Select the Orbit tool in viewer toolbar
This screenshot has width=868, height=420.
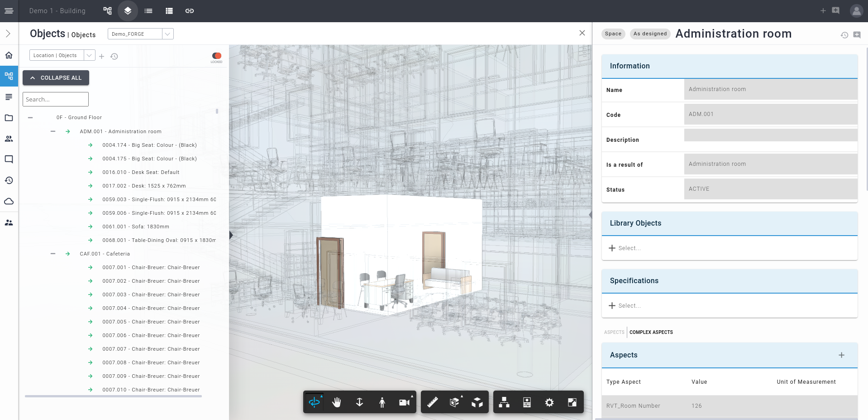click(315, 402)
